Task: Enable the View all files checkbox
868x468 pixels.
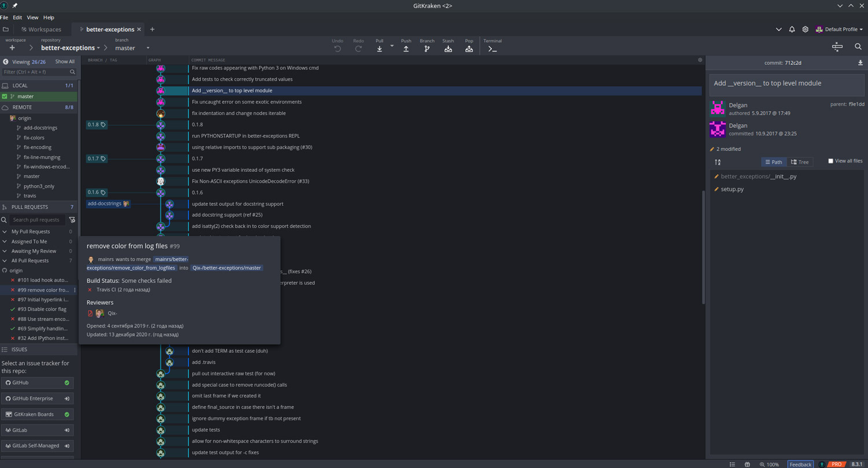Action: (830, 161)
